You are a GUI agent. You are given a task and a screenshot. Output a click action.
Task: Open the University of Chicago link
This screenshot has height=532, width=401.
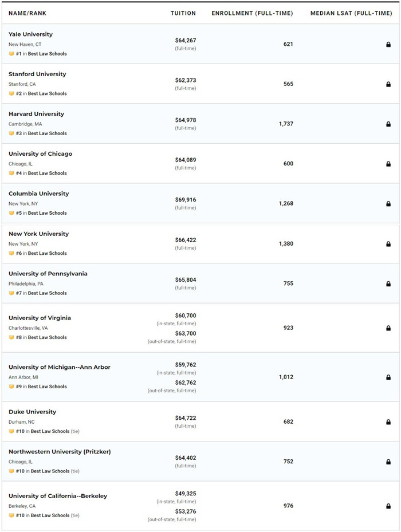point(40,154)
